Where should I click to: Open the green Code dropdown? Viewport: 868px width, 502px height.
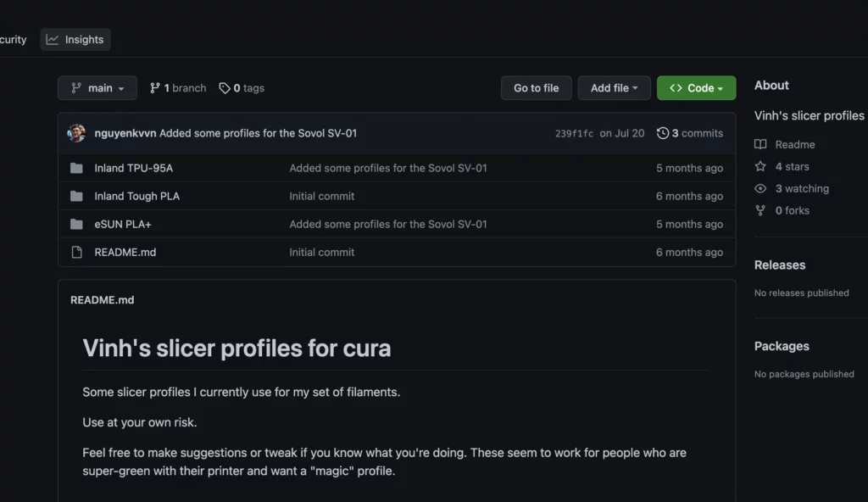pyautogui.click(x=696, y=87)
